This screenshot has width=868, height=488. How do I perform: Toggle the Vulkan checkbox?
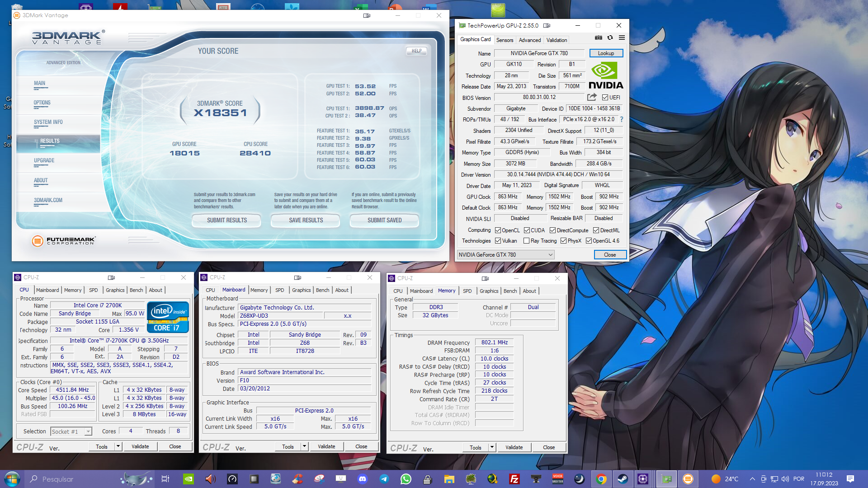498,241
